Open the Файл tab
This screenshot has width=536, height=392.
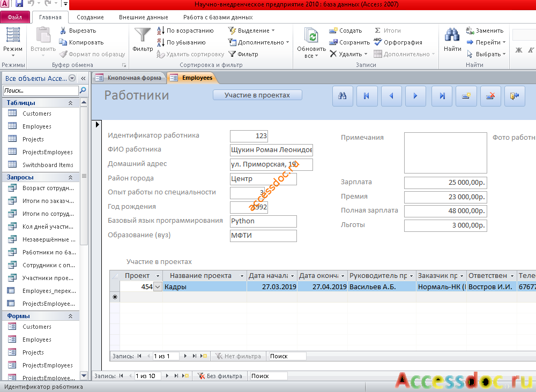(x=15, y=17)
